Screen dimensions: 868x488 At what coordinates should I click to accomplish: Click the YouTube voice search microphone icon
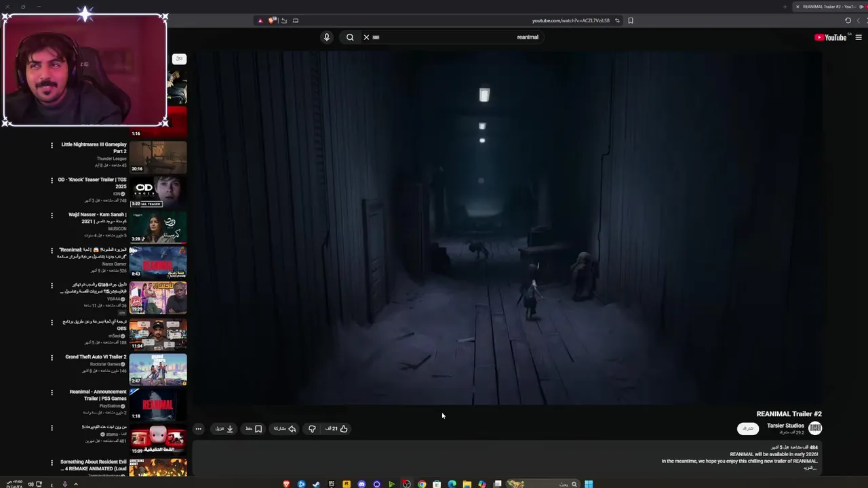click(x=326, y=37)
